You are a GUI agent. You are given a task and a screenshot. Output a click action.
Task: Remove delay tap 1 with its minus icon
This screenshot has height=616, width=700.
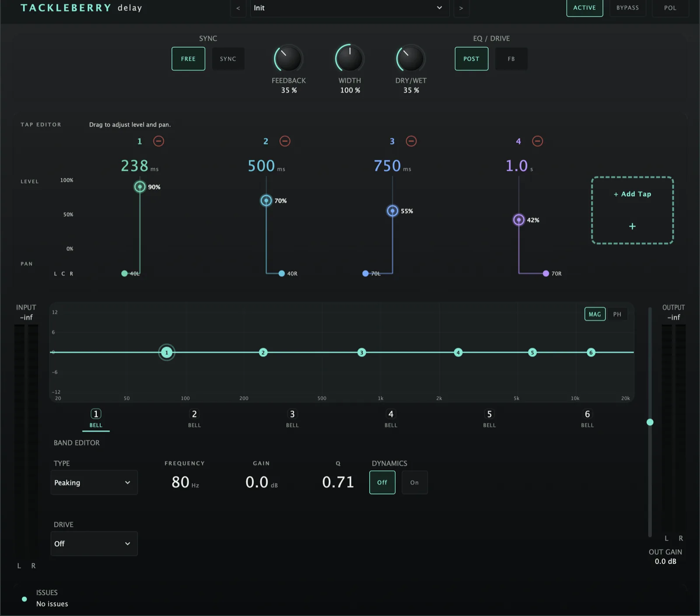[x=158, y=141]
